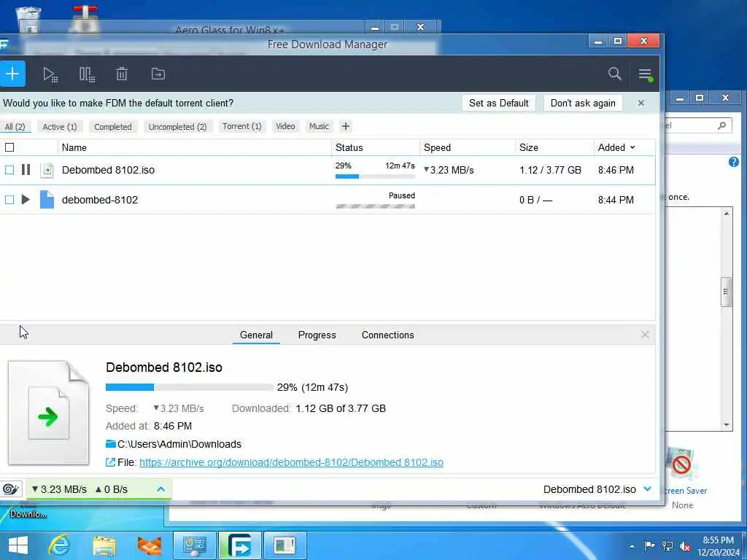The image size is (747, 560).
Task: Click download speed 3.23 MB/s in status bar
Action: point(60,489)
